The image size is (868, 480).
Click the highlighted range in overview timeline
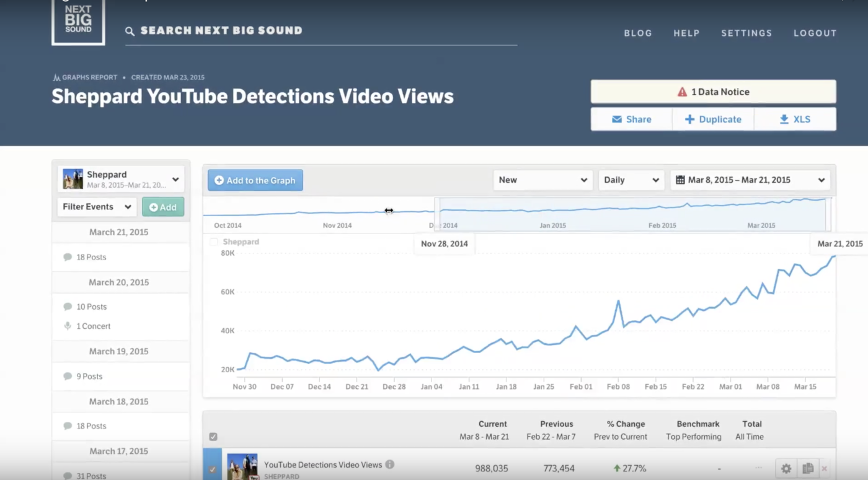[x=632, y=214]
